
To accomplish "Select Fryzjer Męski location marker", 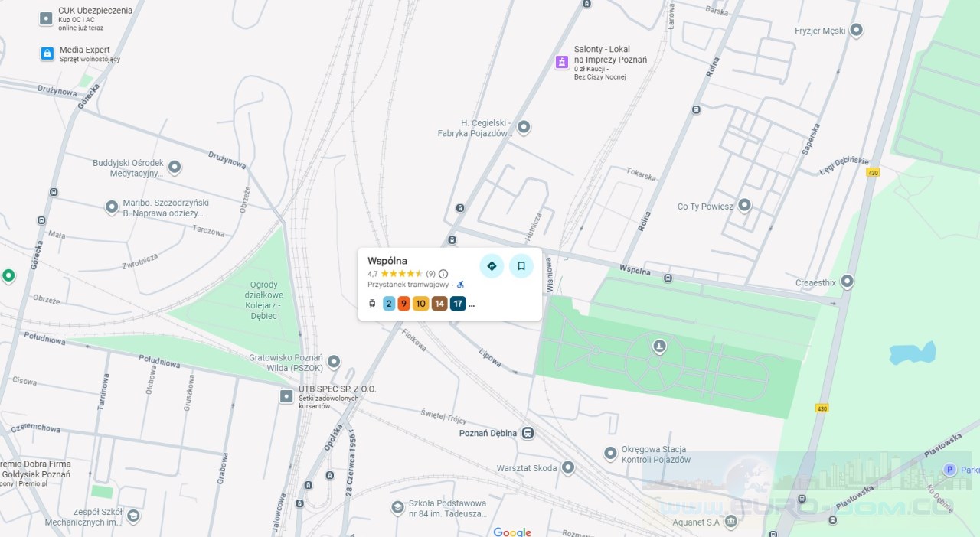I will tap(857, 31).
